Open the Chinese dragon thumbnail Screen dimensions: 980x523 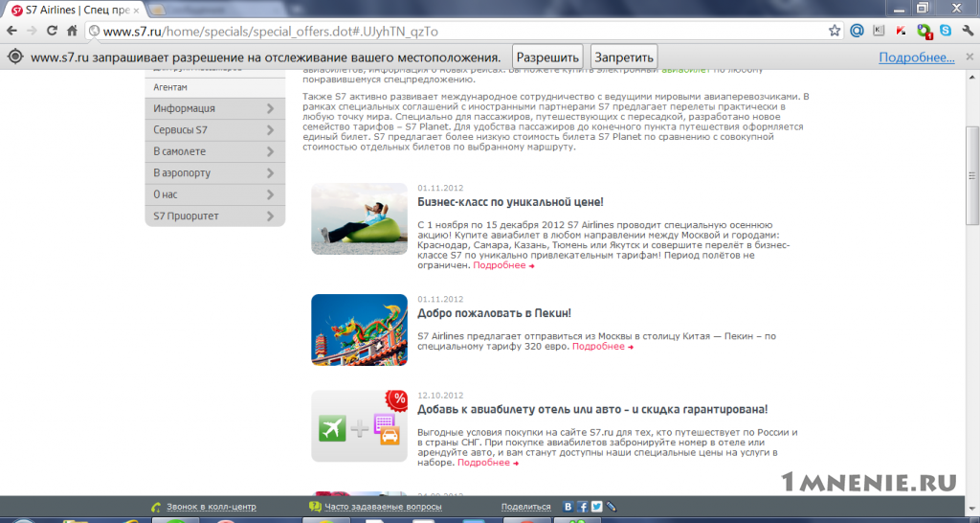(x=360, y=330)
